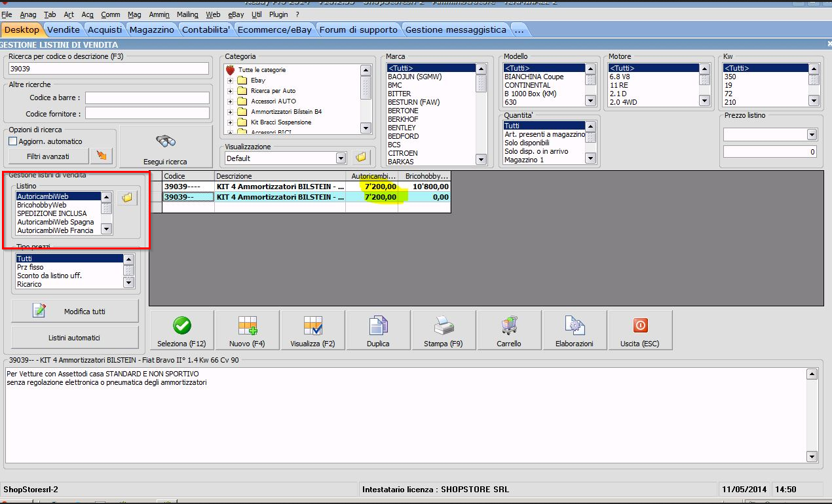Click the Descrizione column header
The width and height of the screenshot is (832, 504).
point(280,176)
